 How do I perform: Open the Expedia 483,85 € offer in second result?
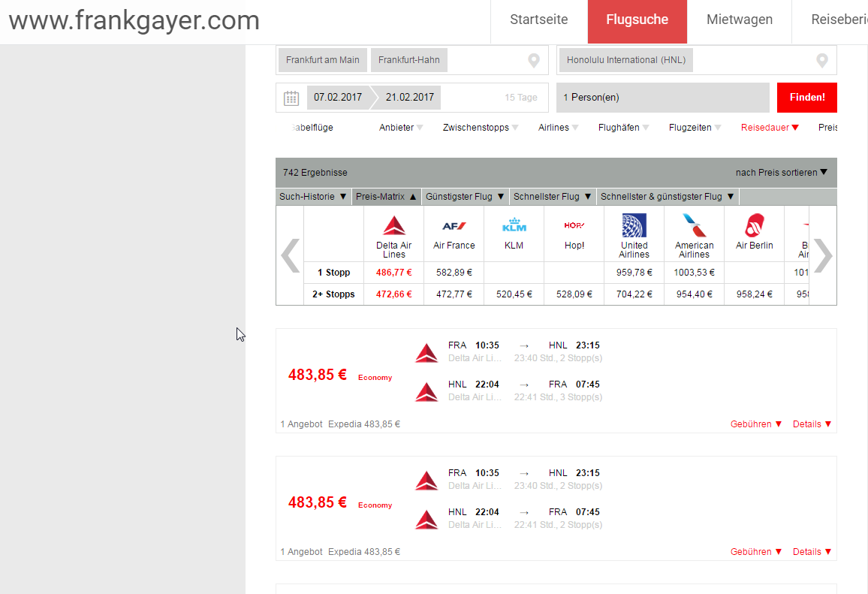pyautogui.click(x=363, y=552)
